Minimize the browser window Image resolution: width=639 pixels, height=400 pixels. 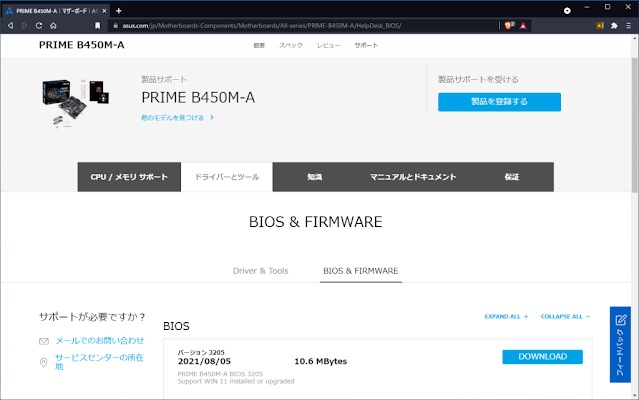[587, 7]
